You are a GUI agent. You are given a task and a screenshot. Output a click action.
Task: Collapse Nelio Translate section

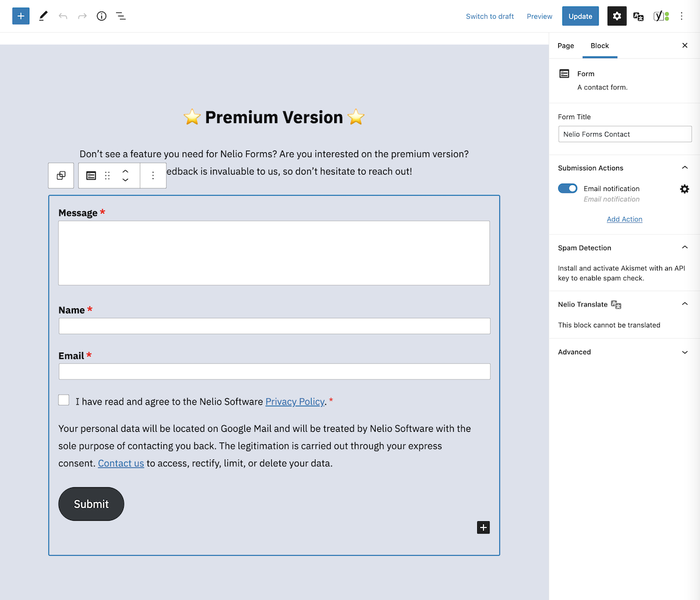pos(685,304)
